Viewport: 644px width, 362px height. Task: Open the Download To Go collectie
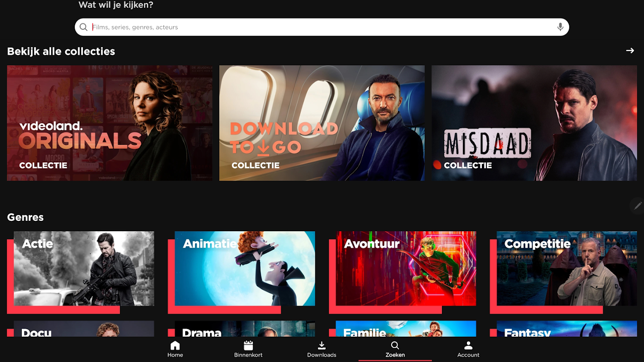(322, 123)
